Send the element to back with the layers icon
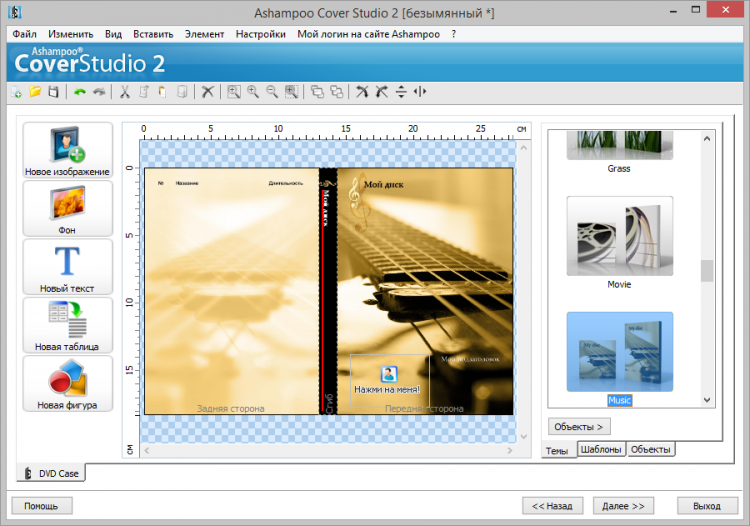 tap(336, 92)
